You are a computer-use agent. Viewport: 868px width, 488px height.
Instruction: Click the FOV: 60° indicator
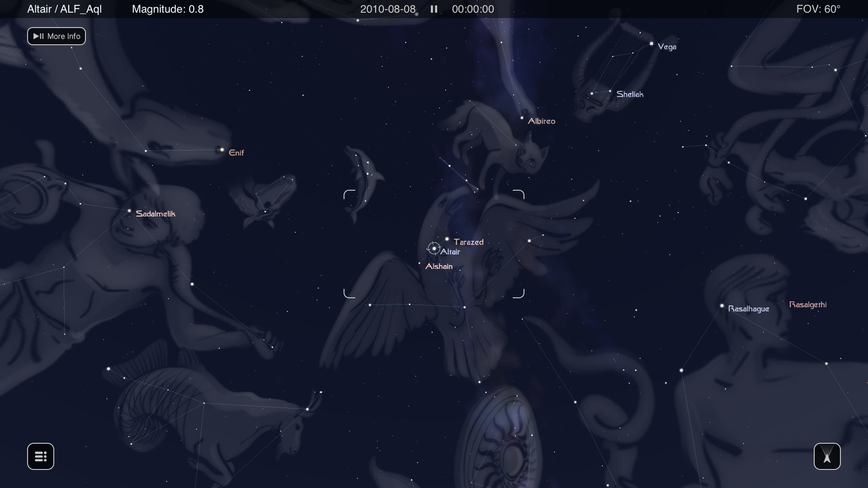click(x=818, y=9)
